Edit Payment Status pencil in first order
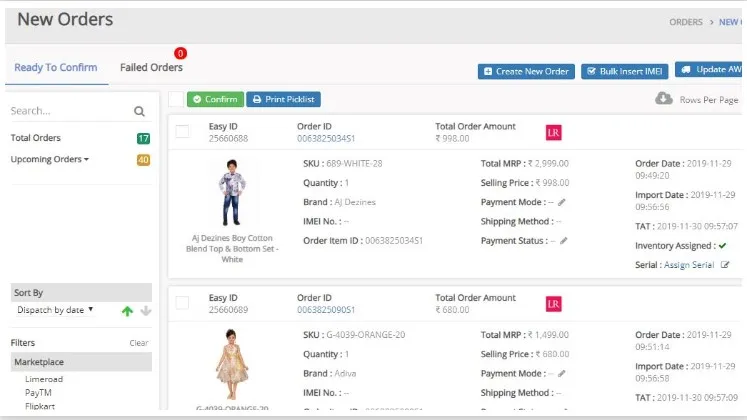The height and width of the screenshot is (420, 747). (564, 241)
